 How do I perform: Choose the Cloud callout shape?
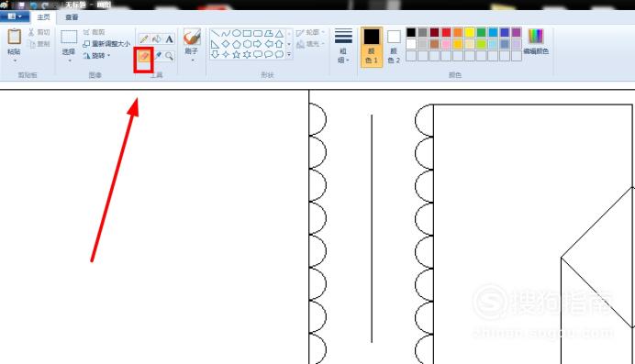[279, 54]
